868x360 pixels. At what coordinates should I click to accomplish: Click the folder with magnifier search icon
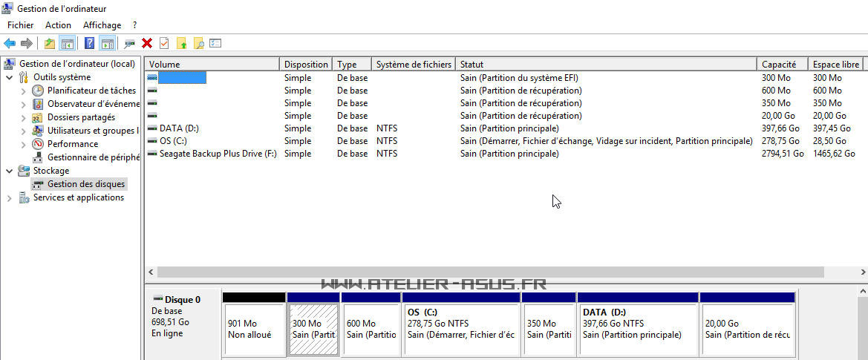coord(198,44)
